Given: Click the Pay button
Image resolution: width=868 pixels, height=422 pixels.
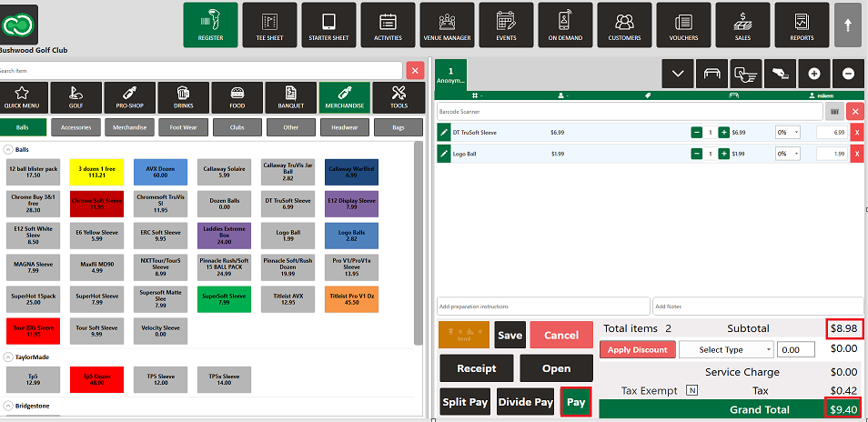Looking at the screenshot, I should coord(576,402).
